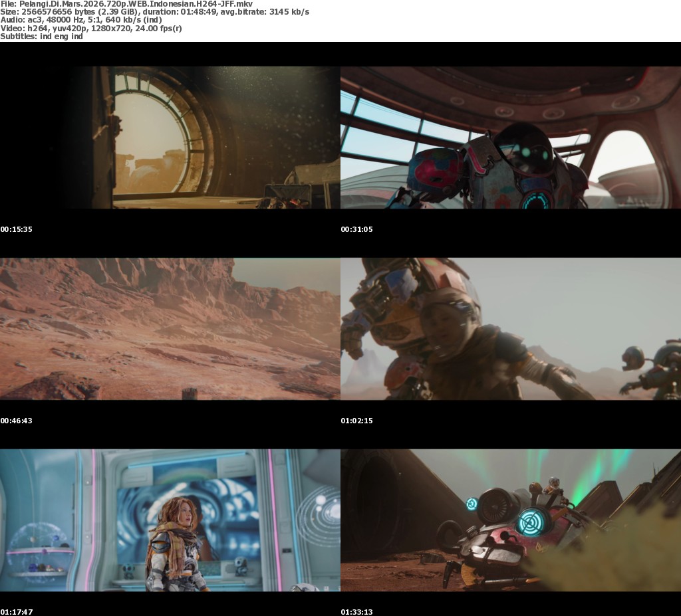This screenshot has height=616, width=681.
Task: Select the Mars landscape thumbnail at 00:46:43
Action: tap(170, 329)
